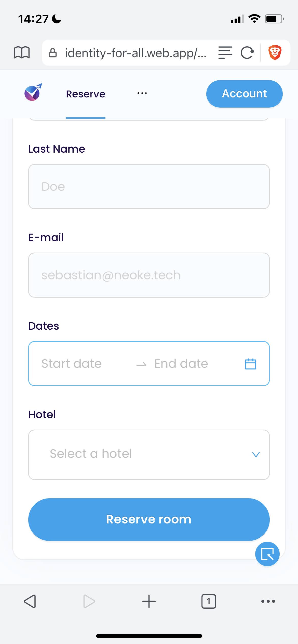Click the Account button
Screen dimensions: 298x644
tap(244, 94)
